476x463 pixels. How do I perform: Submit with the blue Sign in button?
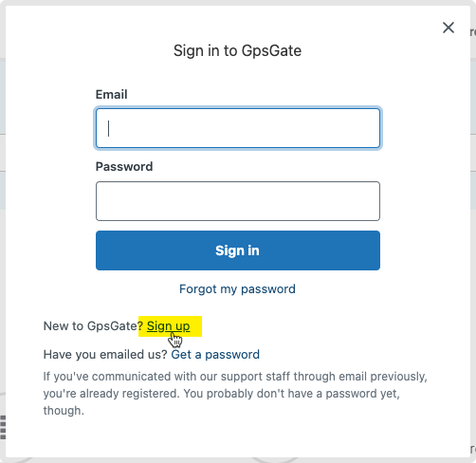point(238,250)
